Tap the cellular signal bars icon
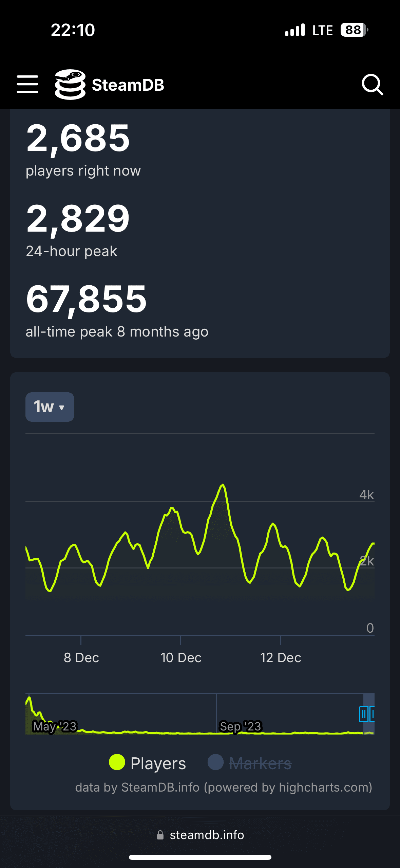Screen dimensions: 400x868 tap(295, 30)
